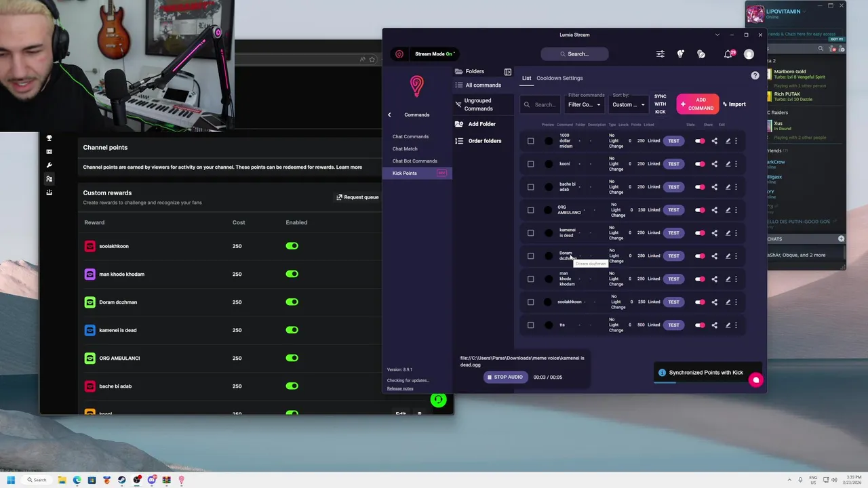The width and height of the screenshot is (868, 488).
Task: Click the Lumia Stream taskbar icon
Action: point(181,480)
